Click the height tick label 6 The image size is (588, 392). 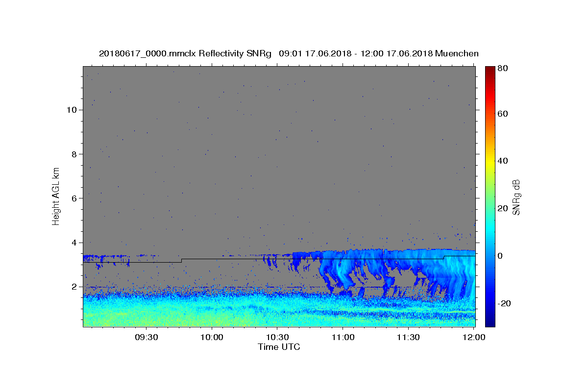tap(74, 198)
